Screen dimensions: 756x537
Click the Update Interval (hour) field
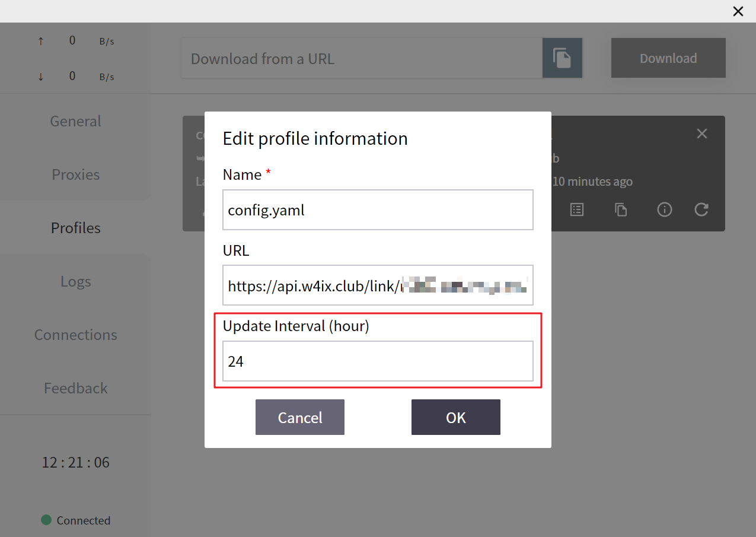[378, 361]
